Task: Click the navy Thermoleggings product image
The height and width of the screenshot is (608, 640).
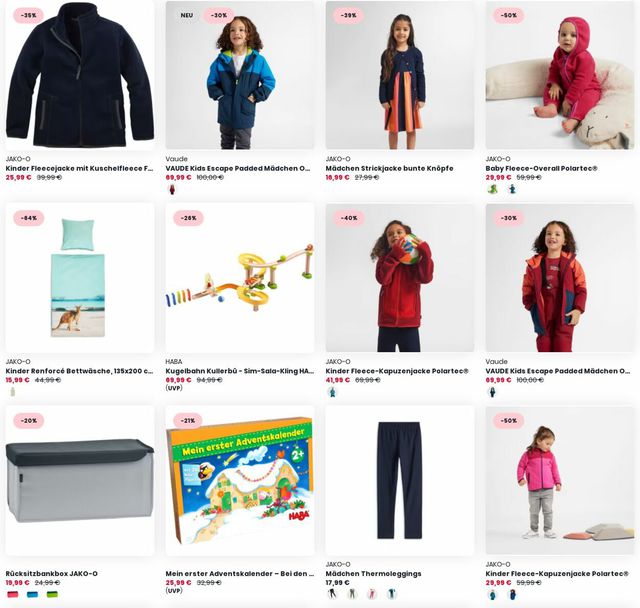Action: point(400,481)
